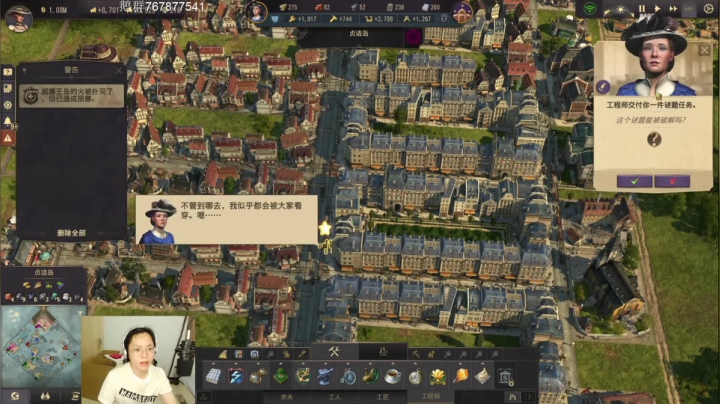Accept the engineer's riddle quest with green checkmark
This screenshot has width=720, height=404.
coord(635,181)
